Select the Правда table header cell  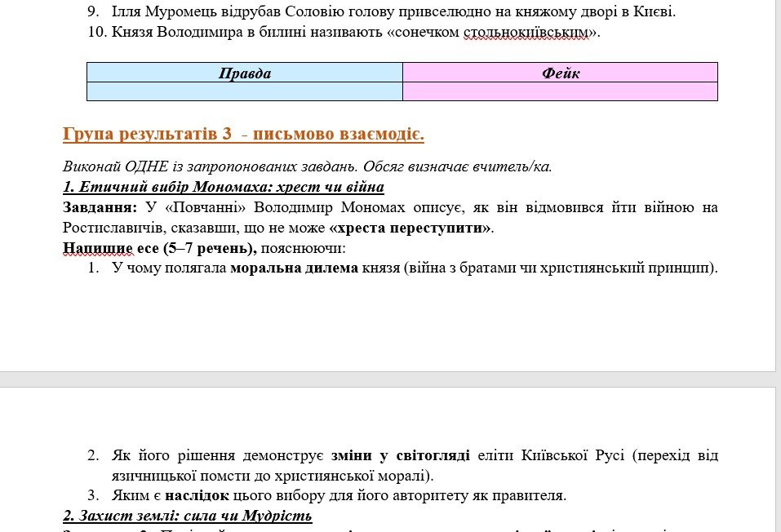[x=244, y=73]
